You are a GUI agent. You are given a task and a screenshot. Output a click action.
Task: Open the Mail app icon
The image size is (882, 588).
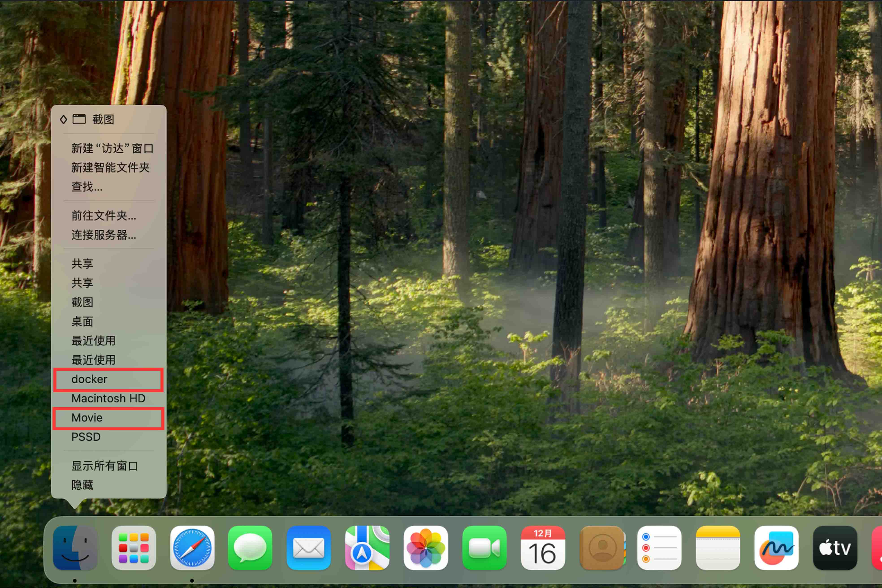[309, 548]
